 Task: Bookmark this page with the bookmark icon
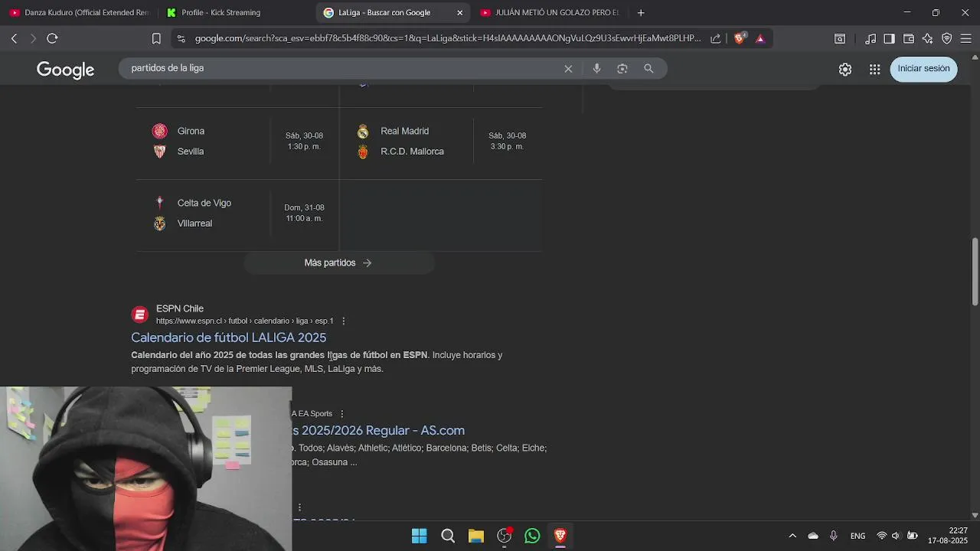pos(156,38)
